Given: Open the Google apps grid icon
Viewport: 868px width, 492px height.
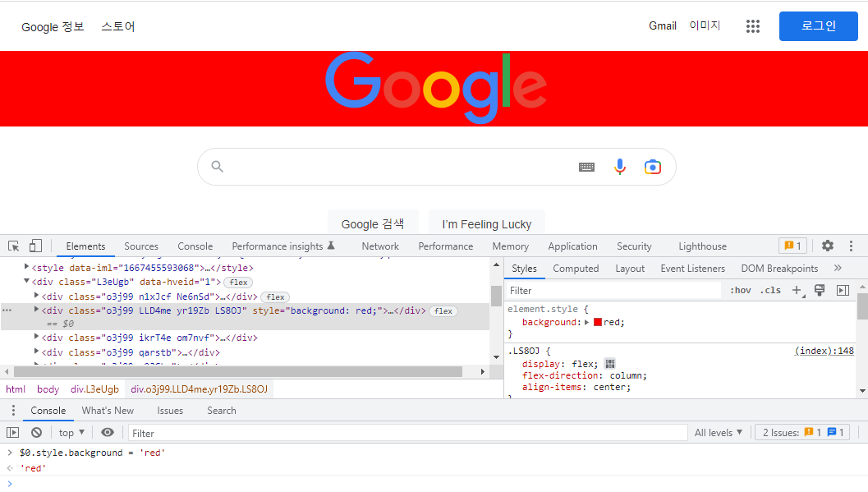Looking at the screenshot, I should (x=752, y=26).
